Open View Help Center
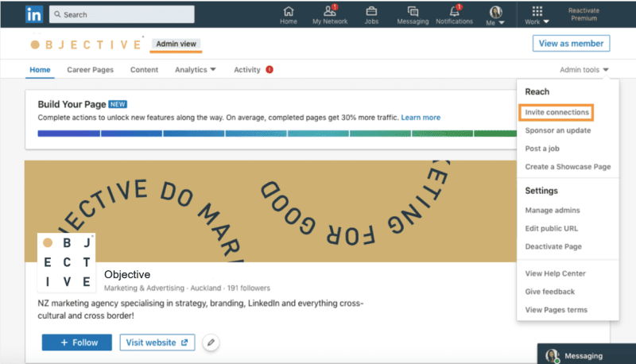636x364 pixels. click(x=555, y=273)
